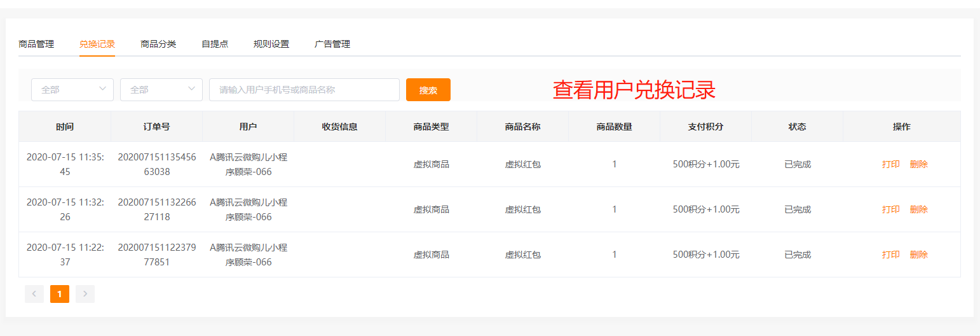This screenshot has width=980, height=336.
Task: Open the 商品分类 tab
Action: 158,44
